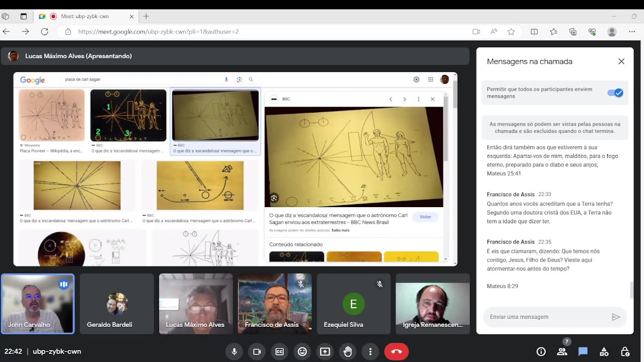Select Geraldo Bardeli participant tile
The image size is (644, 362).
[117, 304]
